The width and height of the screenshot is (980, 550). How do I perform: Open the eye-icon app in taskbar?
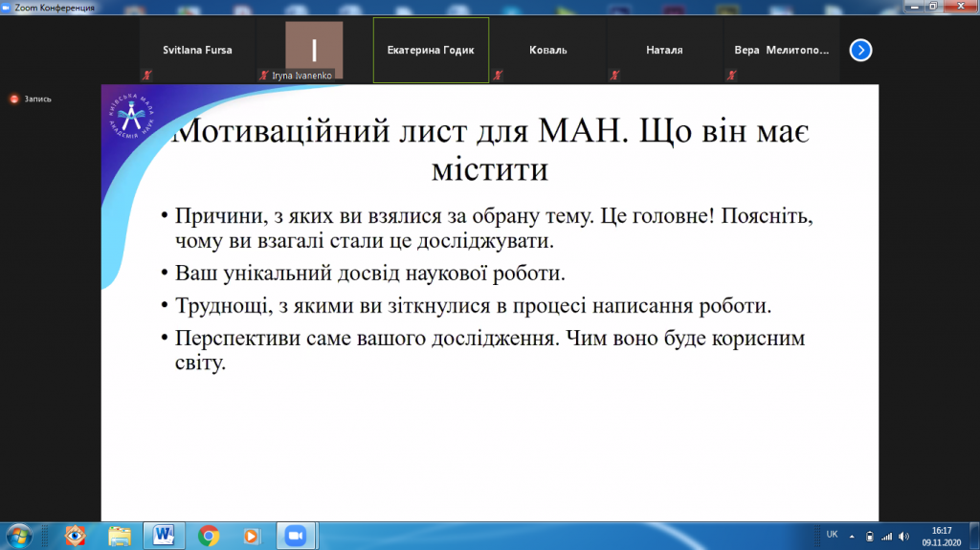tap(75, 537)
